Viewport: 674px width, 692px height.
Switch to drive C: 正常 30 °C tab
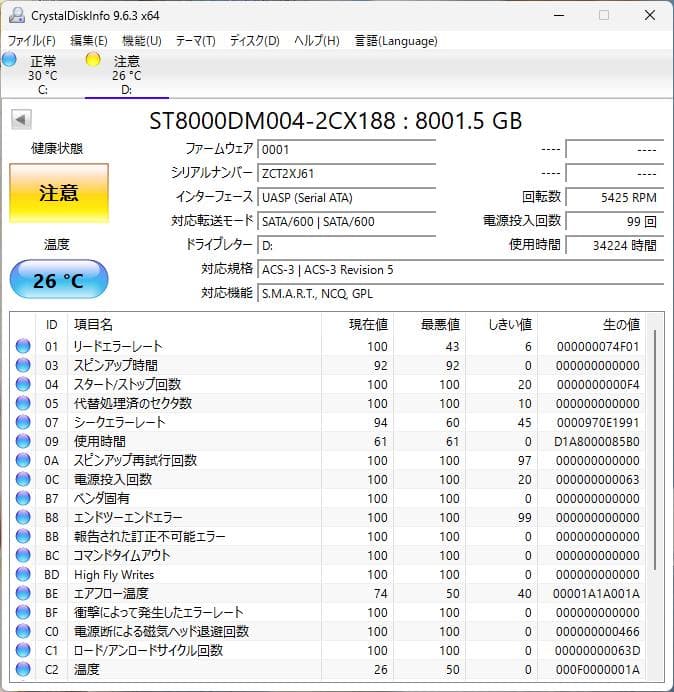[x=43, y=74]
